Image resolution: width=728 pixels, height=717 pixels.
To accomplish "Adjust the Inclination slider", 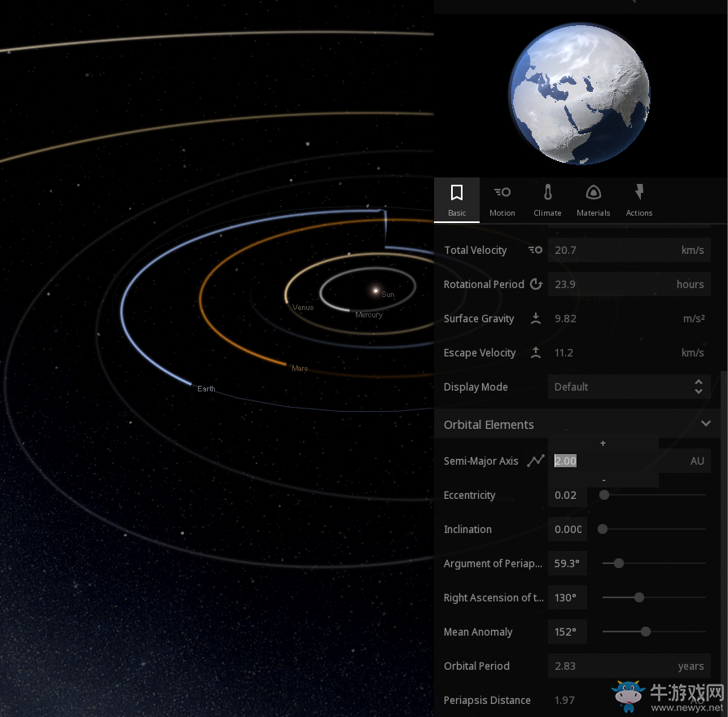I will coord(603,529).
